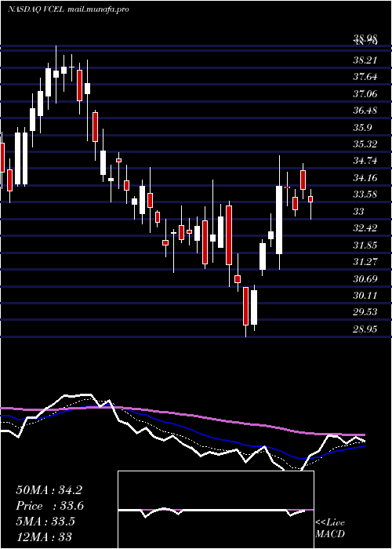Click the 31.27 price axis label
The image size is (392, 549).
click(x=365, y=261)
